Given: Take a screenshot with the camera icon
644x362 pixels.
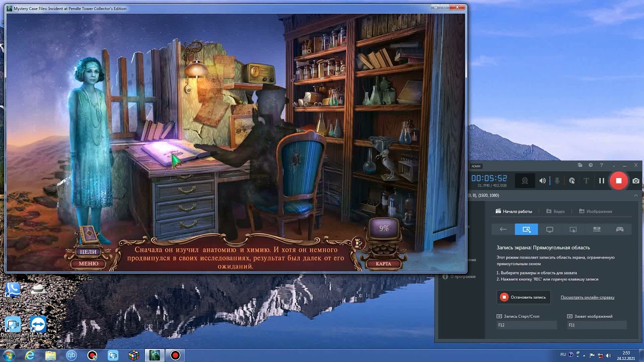Looking at the screenshot, I should 636,181.
